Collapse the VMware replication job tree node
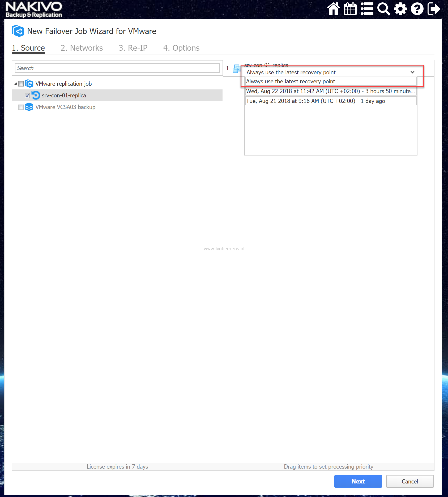 tap(15, 84)
